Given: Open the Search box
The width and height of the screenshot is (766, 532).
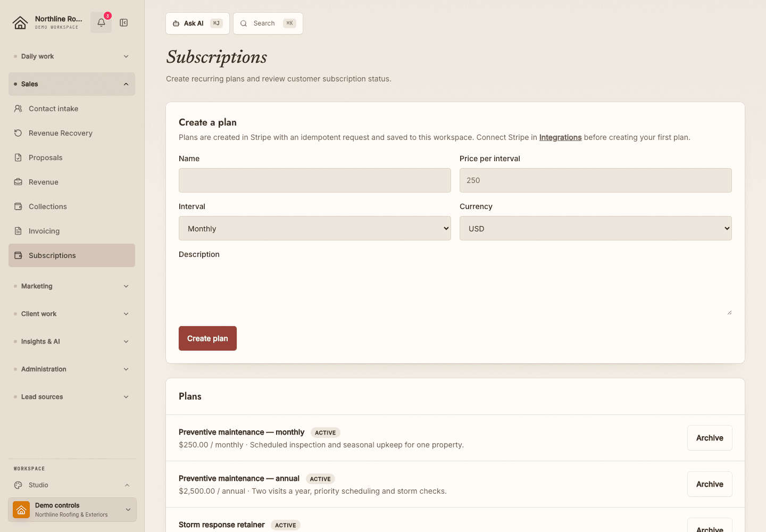Looking at the screenshot, I should pos(268,23).
